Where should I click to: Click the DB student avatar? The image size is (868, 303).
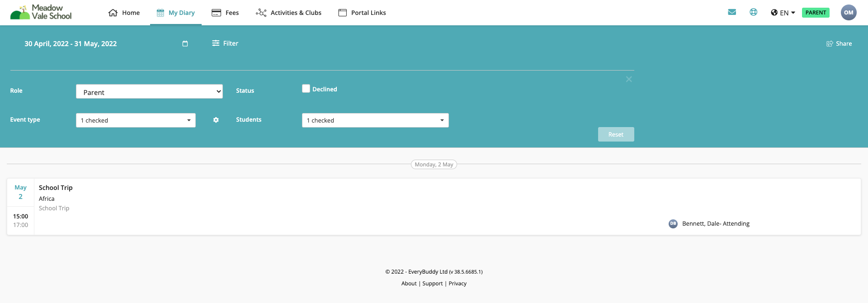pos(673,223)
